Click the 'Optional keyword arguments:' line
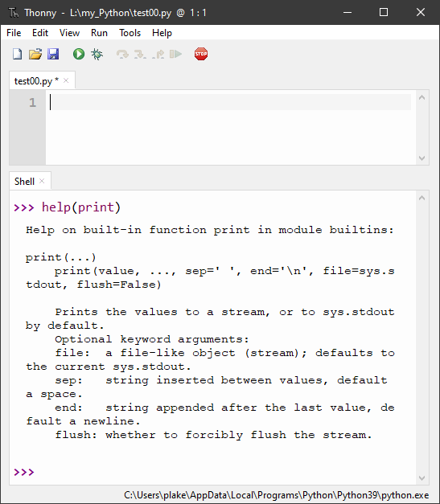This screenshot has height=504, width=440. point(152,339)
